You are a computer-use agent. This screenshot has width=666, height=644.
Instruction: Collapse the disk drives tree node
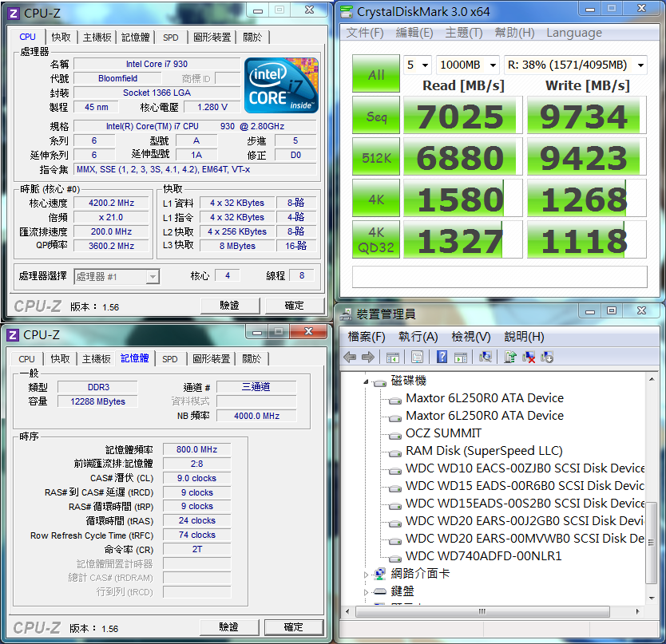[x=366, y=381]
